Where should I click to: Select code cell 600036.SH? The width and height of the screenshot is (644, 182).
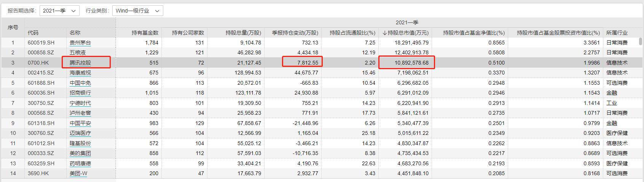41,93
